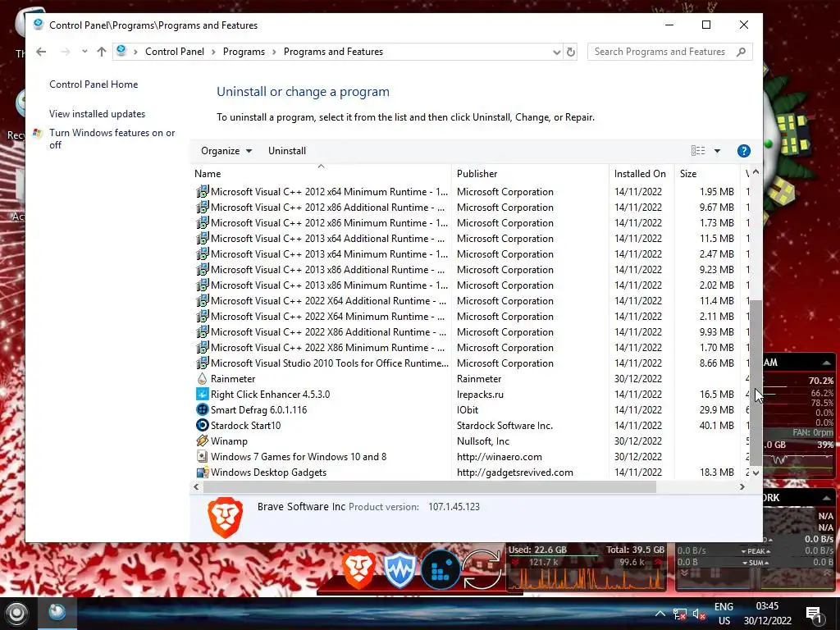Click the change view icon
Screen dimensions: 840x630
click(698, 151)
